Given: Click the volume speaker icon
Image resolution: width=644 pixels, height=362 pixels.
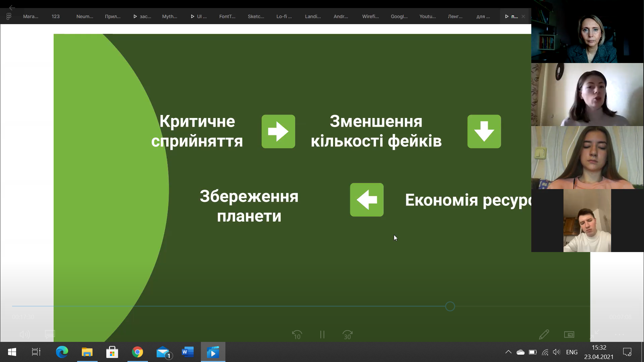Looking at the screenshot, I should (x=24, y=334).
